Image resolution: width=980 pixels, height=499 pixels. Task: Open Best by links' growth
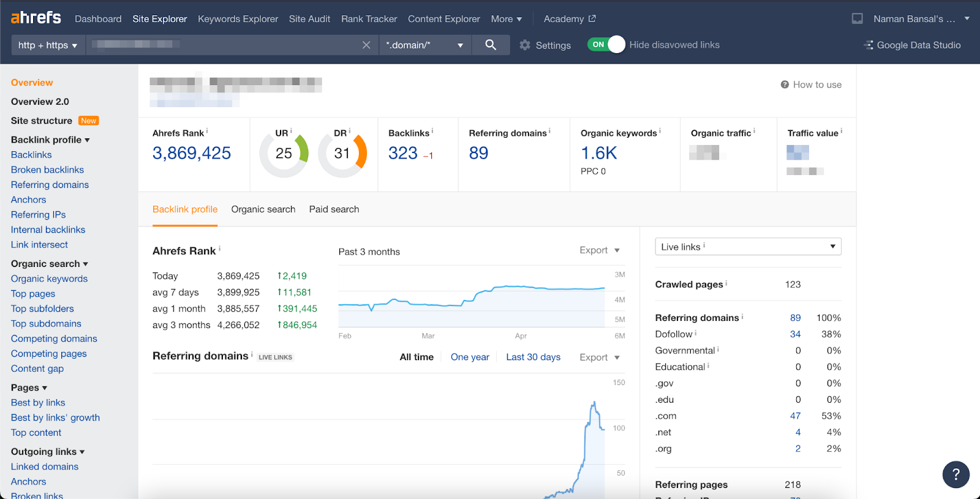coord(55,418)
